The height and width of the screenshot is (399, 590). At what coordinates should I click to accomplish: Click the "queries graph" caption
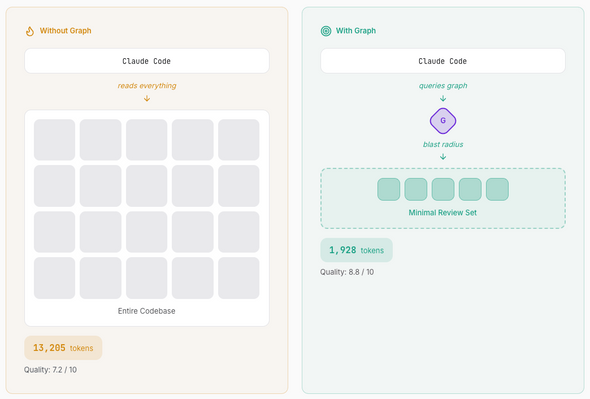coord(443,86)
